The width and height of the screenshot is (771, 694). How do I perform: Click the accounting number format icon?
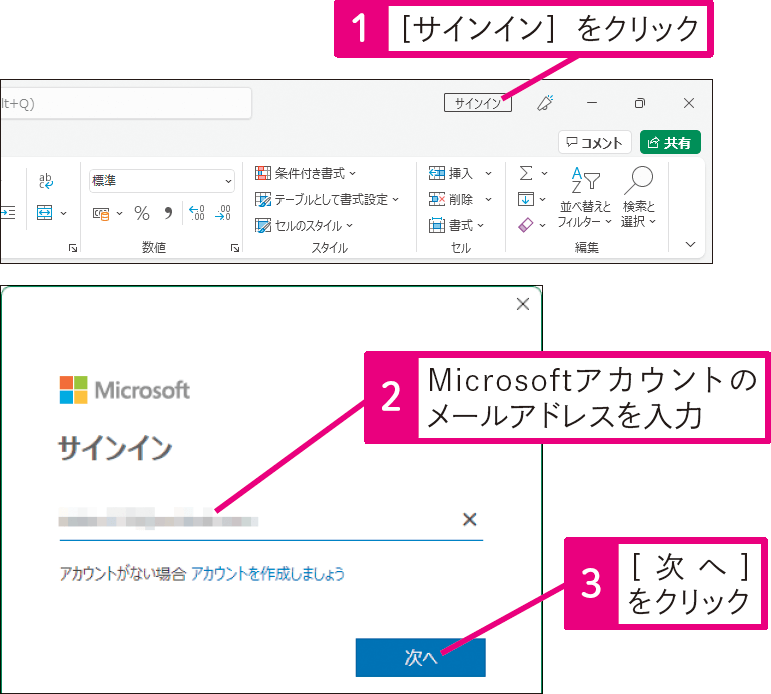pos(101,213)
